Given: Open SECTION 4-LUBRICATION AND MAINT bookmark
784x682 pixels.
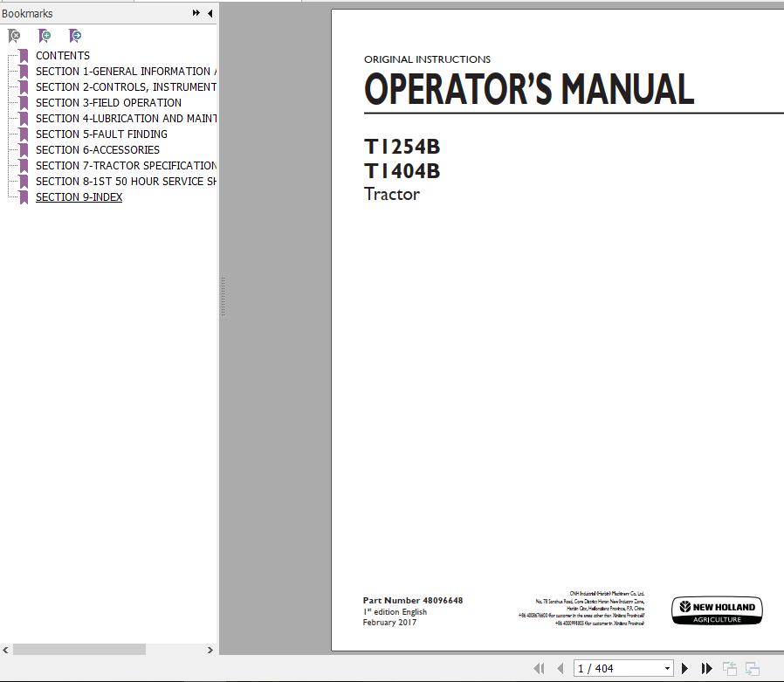Looking at the screenshot, I should pos(126,119).
